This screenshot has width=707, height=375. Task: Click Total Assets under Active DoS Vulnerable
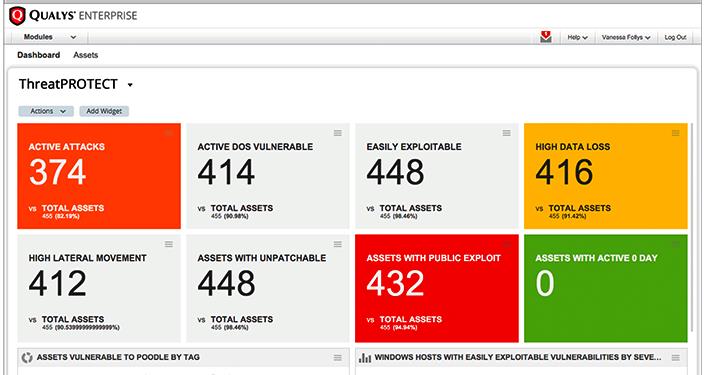(x=242, y=208)
